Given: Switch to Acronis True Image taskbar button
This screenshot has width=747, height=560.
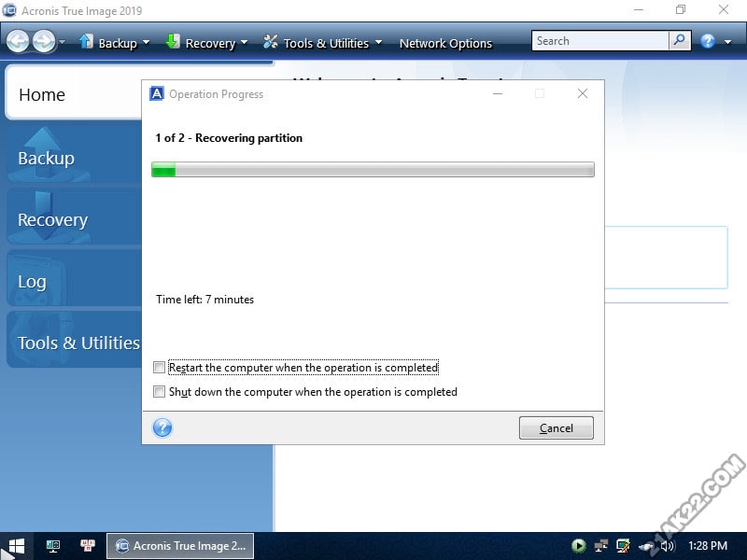Looking at the screenshot, I should tap(180, 546).
